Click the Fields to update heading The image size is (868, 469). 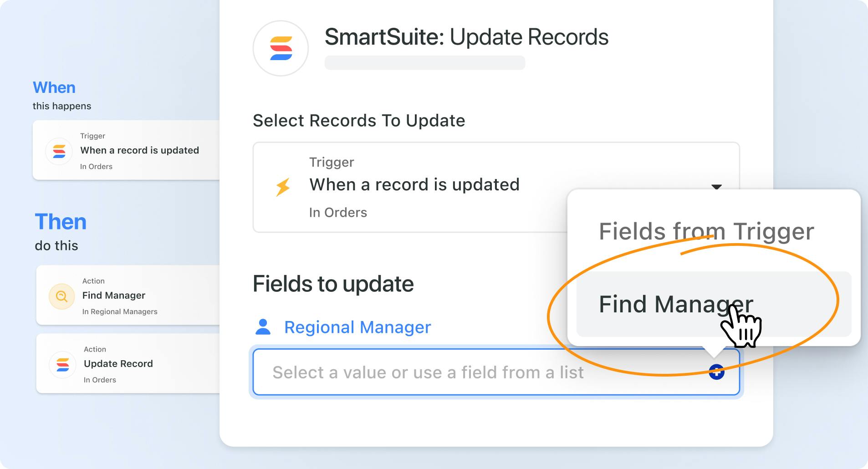[x=333, y=284]
